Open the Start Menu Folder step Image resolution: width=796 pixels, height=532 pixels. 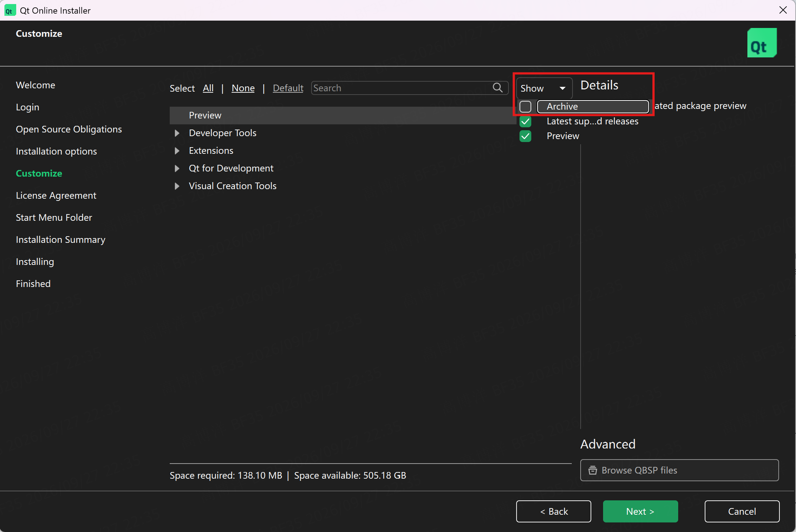click(x=54, y=217)
